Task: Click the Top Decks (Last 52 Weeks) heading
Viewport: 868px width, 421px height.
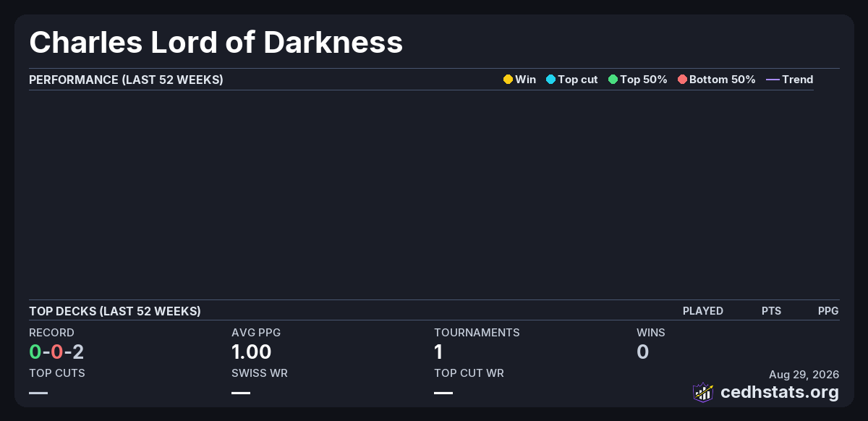Action: [115, 311]
